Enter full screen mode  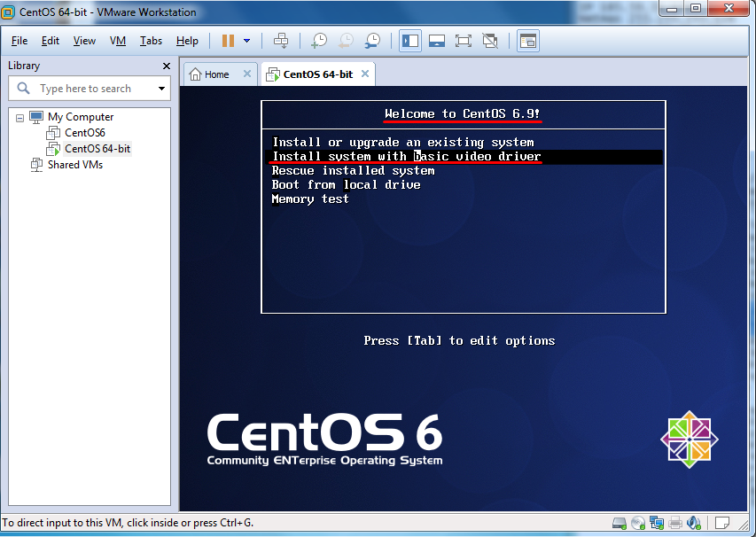coord(463,41)
